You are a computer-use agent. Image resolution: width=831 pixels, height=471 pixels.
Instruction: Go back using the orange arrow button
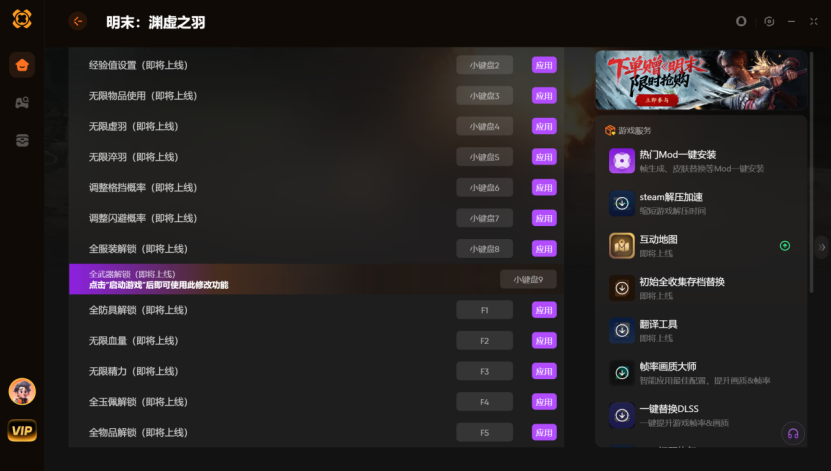[x=77, y=21]
